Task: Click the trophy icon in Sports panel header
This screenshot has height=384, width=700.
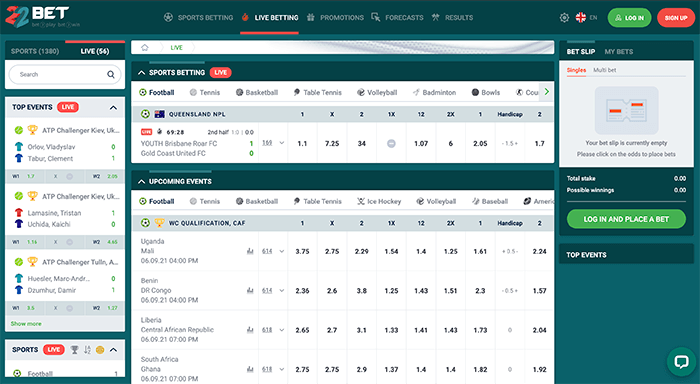Action: pos(75,350)
